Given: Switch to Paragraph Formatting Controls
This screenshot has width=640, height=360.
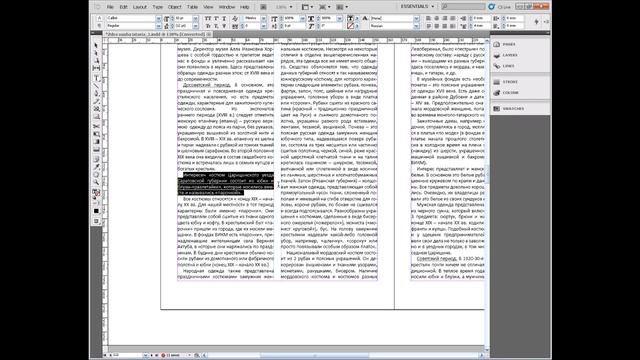Looking at the screenshot, I should [99, 26].
